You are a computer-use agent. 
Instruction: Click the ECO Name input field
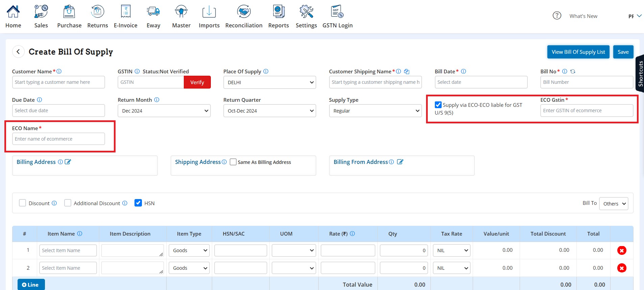coord(58,139)
